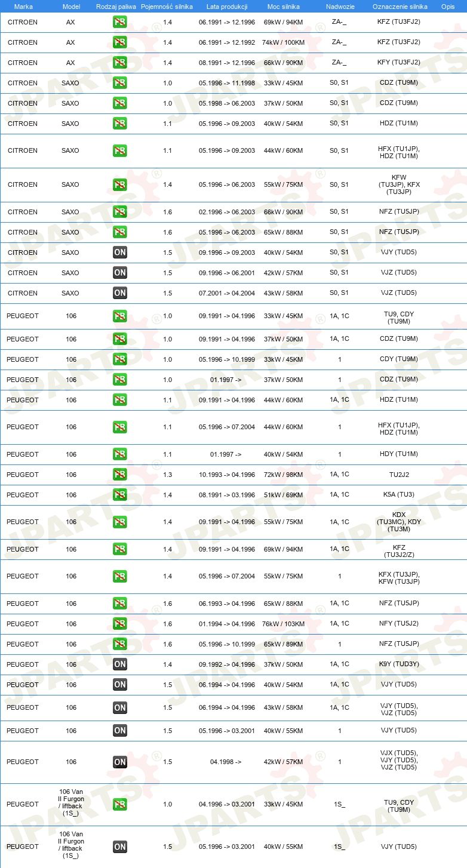Click the petrol icon in the K5A (TU3) row
The width and height of the screenshot is (467, 868).
coord(120,495)
